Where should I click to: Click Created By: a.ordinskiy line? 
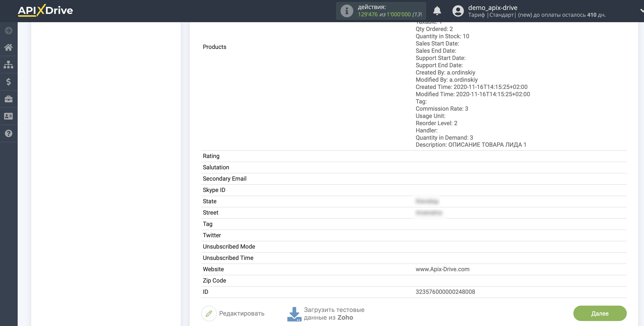(445, 72)
